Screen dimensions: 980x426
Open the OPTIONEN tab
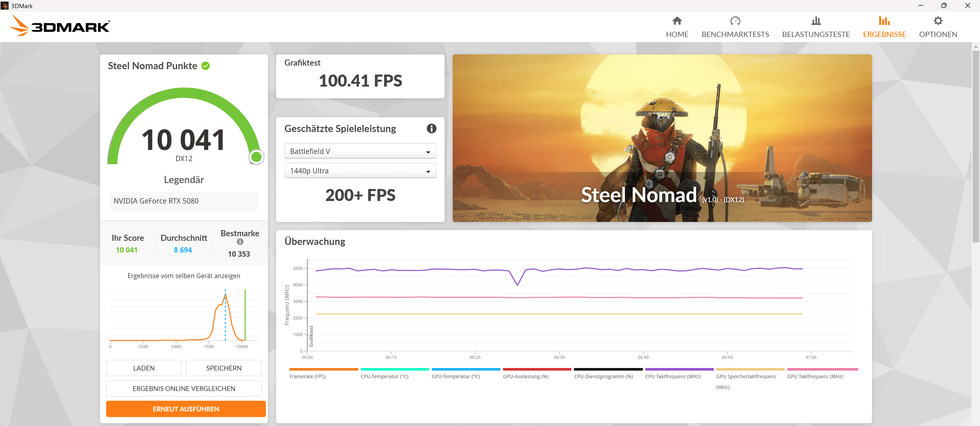[938, 27]
